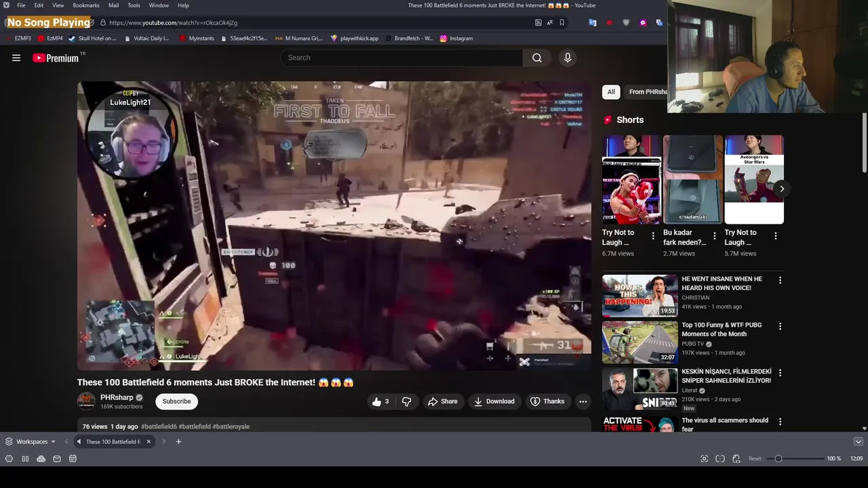
Task: Open the Window menu
Action: click(x=159, y=5)
